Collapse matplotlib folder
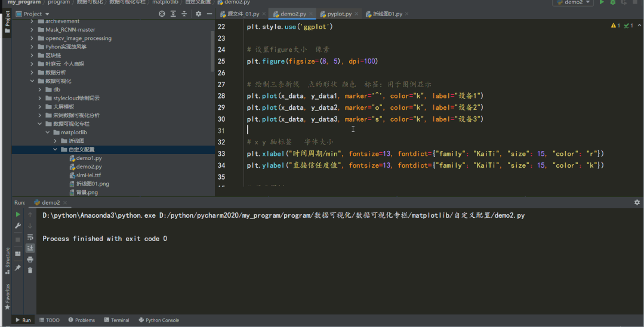 click(48, 132)
